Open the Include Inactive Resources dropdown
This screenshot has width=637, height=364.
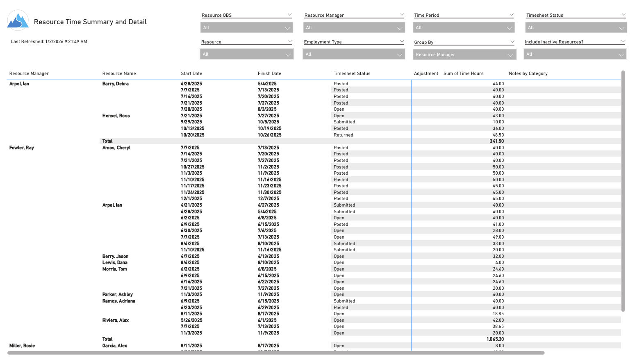(x=575, y=54)
